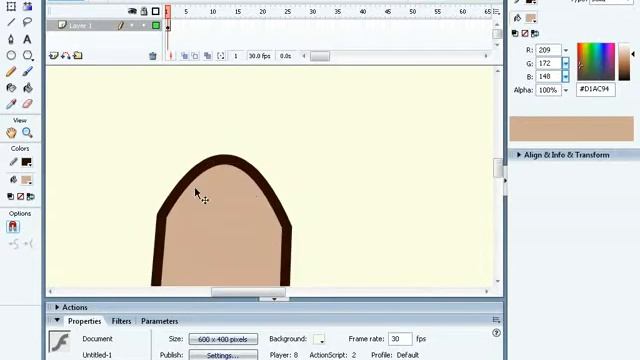Click the toolbox Black and White button

(x=11, y=197)
